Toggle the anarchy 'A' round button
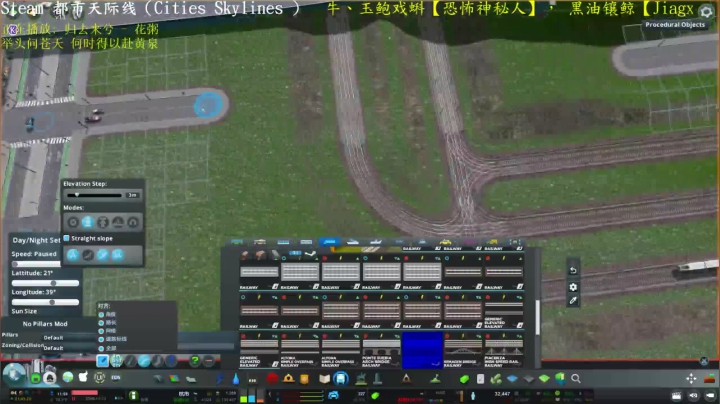 tap(73, 255)
